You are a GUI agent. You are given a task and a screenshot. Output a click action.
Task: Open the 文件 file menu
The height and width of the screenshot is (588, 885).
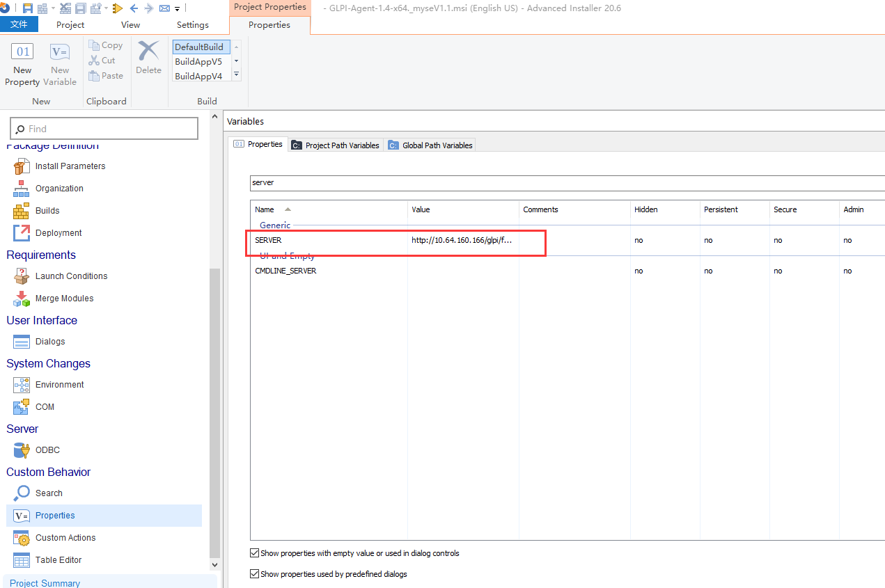(19, 24)
